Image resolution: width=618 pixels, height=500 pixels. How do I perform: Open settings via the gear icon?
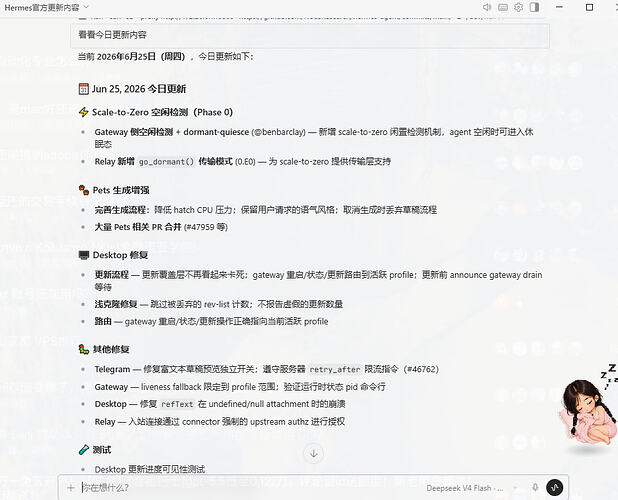tap(518, 7)
